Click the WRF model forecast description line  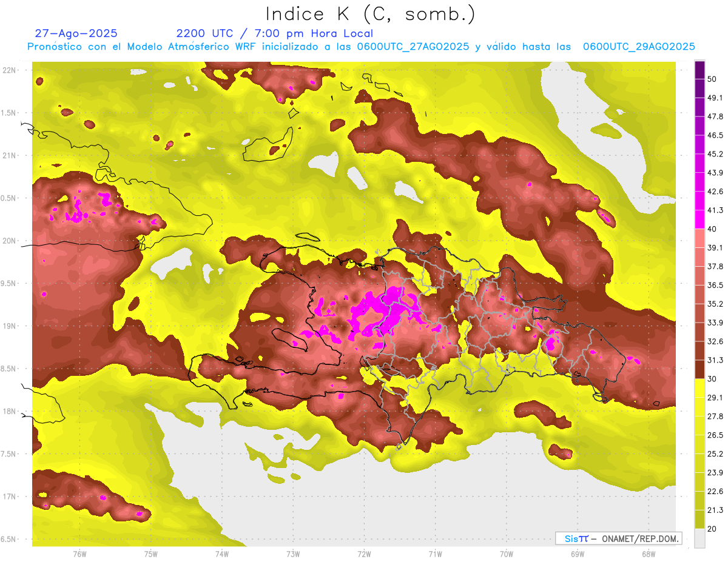[361, 47]
